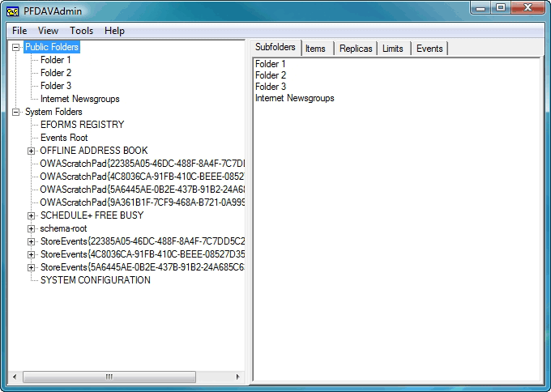Open the Tools menu
The width and height of the screenshot is (551, 392).
pos(81,31)
